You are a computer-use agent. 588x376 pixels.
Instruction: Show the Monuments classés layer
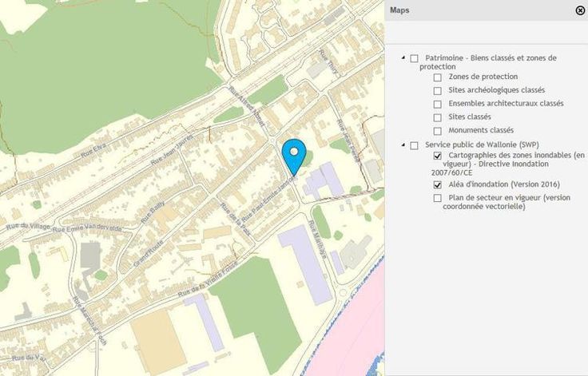point(437,130)
